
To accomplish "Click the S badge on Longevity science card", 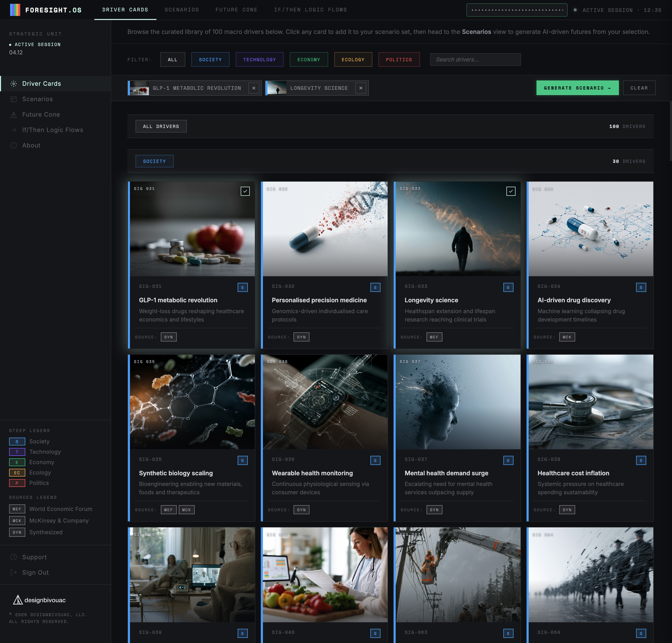I will pyautogui.click(x=508, y=287).
